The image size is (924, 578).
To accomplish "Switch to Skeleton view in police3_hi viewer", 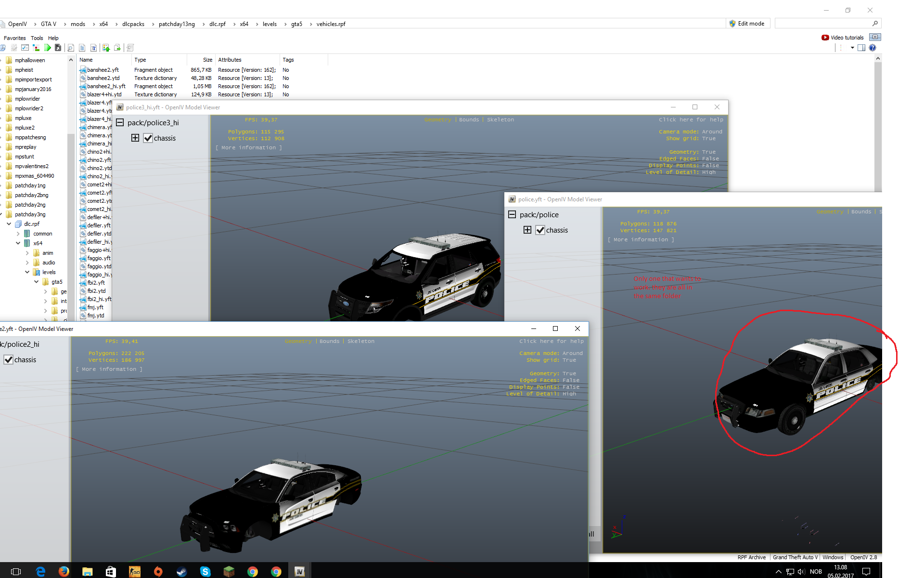I will pos(500,119).
